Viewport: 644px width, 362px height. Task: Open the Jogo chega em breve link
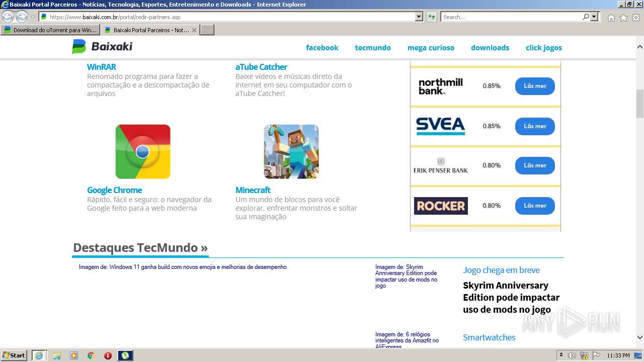[501, 270]
